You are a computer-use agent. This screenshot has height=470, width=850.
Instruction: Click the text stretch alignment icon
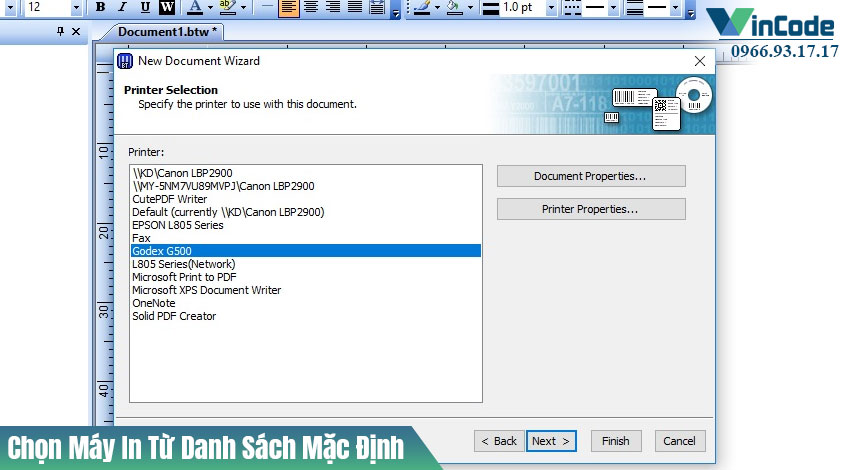(377, 7)
